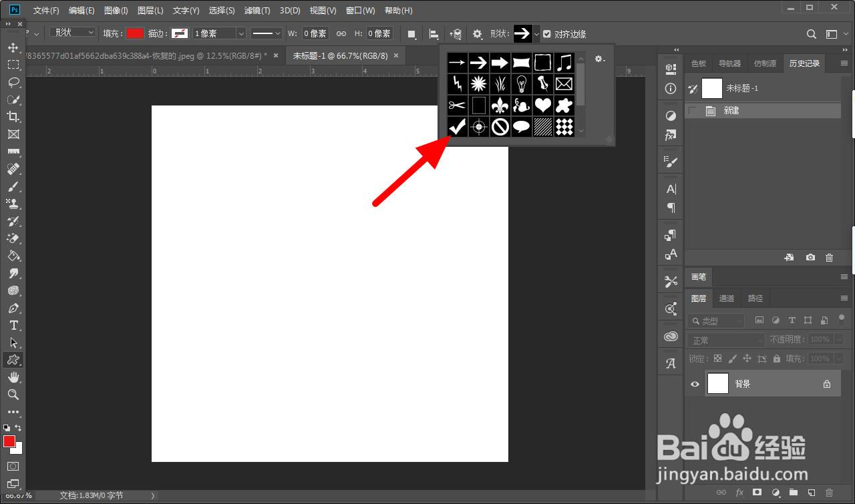Open the Glyphs panel icon

click(671, 364)
